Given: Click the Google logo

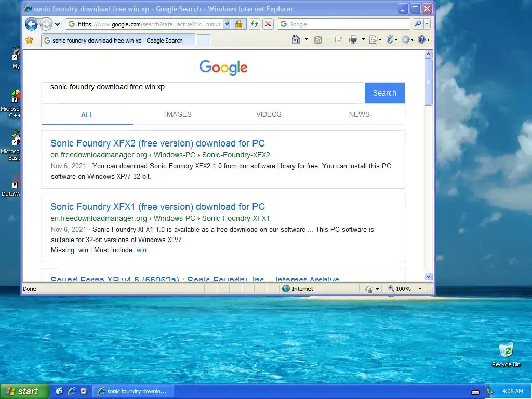Looking at the screenshot, I should click(223, 68).
